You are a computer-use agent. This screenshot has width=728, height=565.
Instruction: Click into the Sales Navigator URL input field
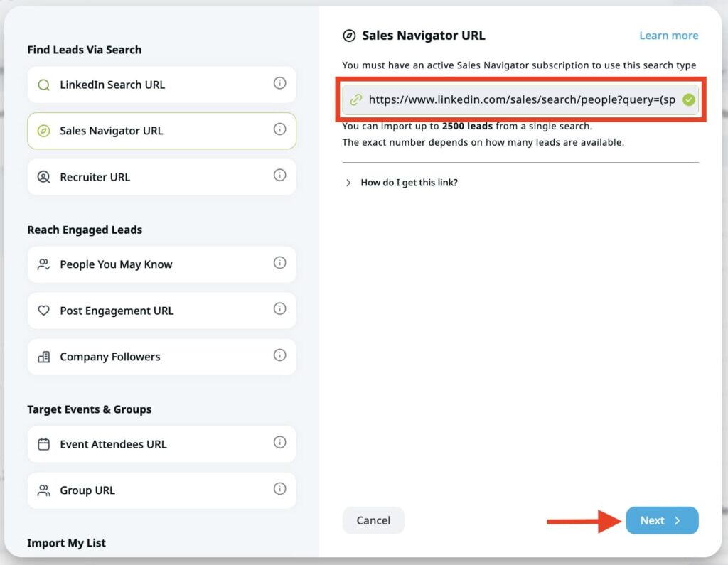pyautogui.click(x=520, y=99)
